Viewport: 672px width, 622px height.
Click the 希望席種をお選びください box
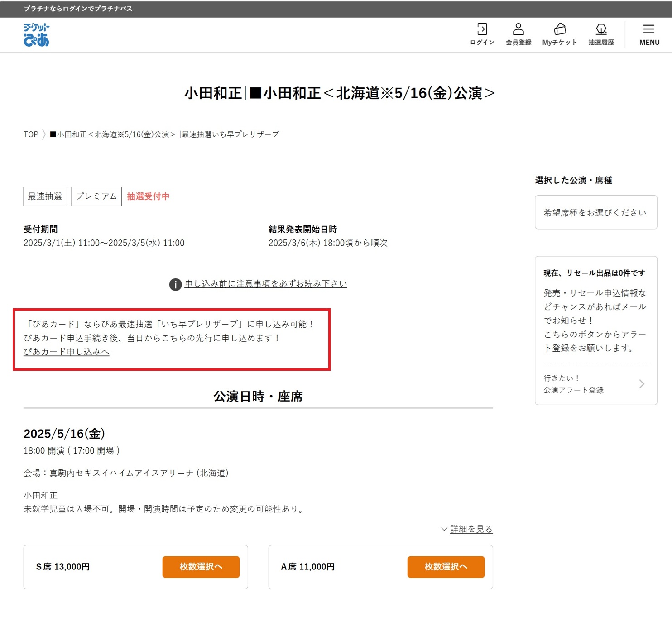596,212
